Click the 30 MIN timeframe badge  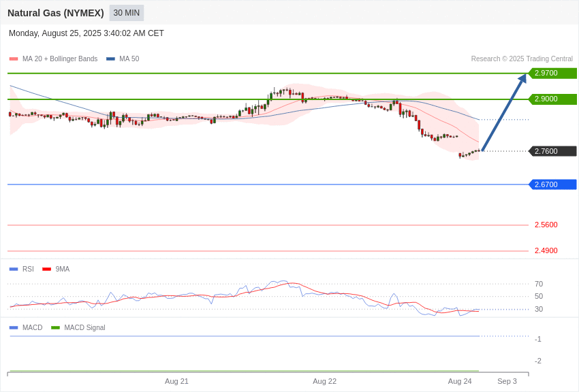[x=126, y=13]
